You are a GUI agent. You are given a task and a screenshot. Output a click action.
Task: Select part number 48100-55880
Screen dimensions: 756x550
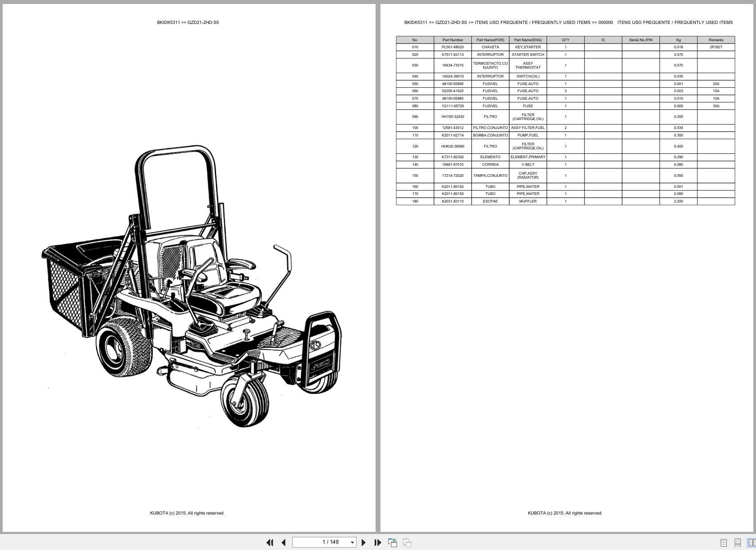click(x=453, y=98)
